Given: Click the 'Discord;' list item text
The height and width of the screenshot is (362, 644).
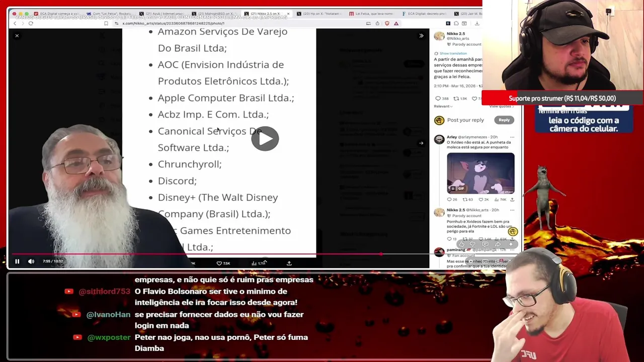Looking at the screenshot, I should (x=177, y=181).
